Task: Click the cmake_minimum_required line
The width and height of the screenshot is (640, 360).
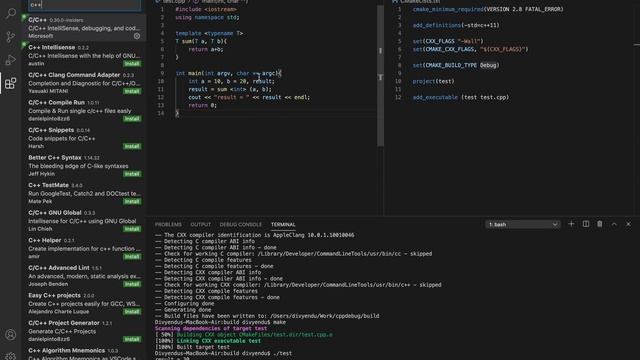Action: [x=488, y=9]
